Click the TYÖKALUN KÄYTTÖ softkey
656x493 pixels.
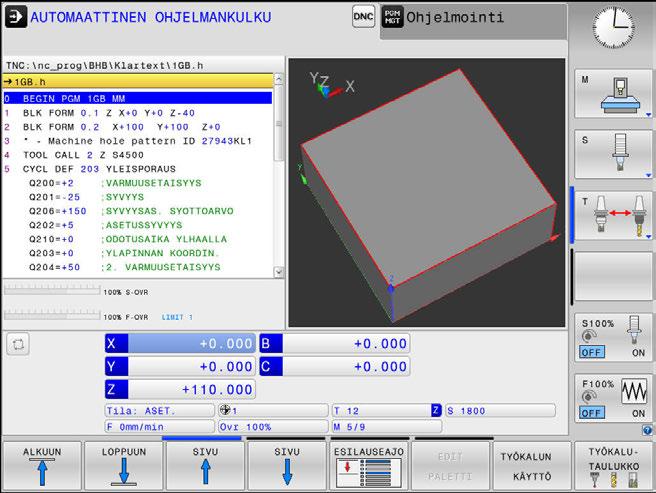532,465
